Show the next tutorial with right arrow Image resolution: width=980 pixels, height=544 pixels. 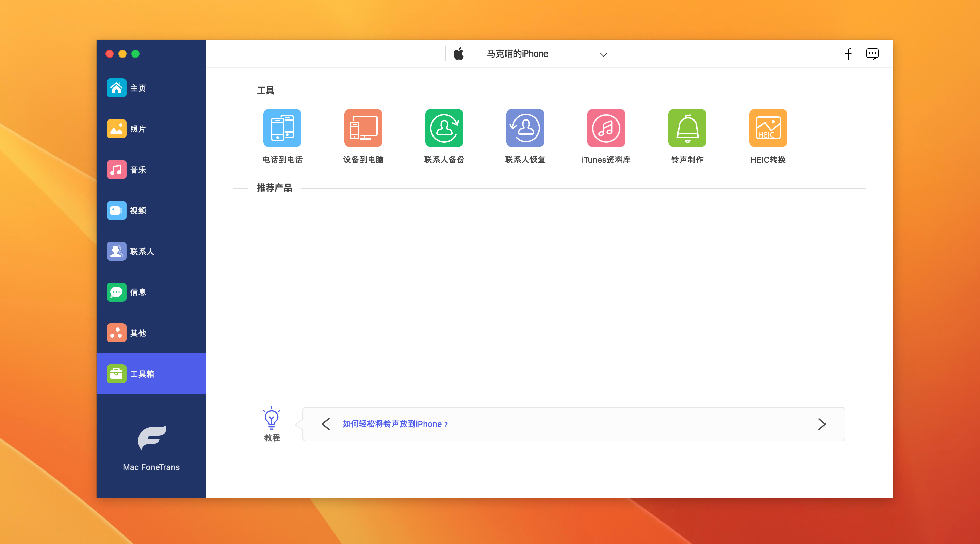822,424
